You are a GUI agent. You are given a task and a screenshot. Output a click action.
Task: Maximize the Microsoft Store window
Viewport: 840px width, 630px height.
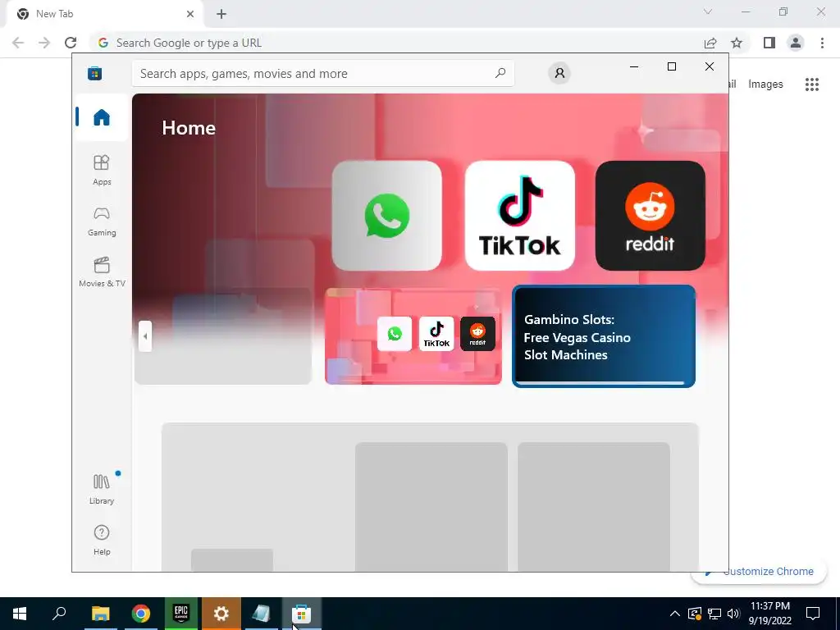[671, 66]
